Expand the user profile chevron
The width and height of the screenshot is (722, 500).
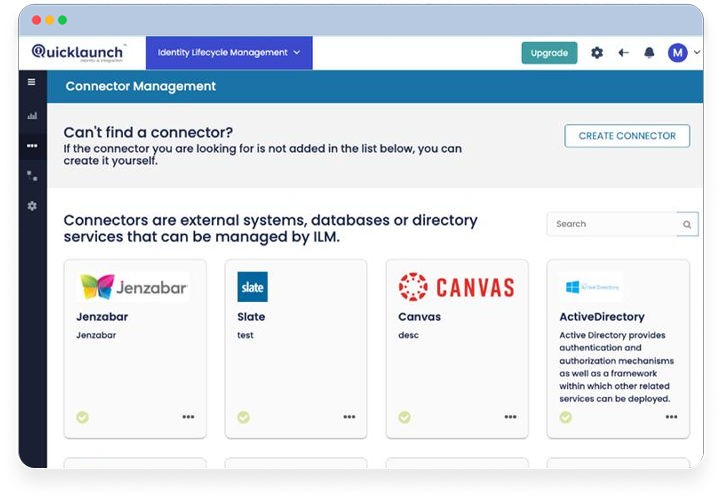click(697, 52)
